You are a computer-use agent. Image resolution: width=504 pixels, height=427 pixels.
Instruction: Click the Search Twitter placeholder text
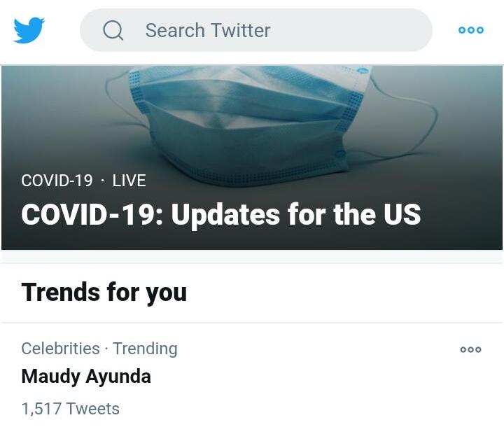207,30
